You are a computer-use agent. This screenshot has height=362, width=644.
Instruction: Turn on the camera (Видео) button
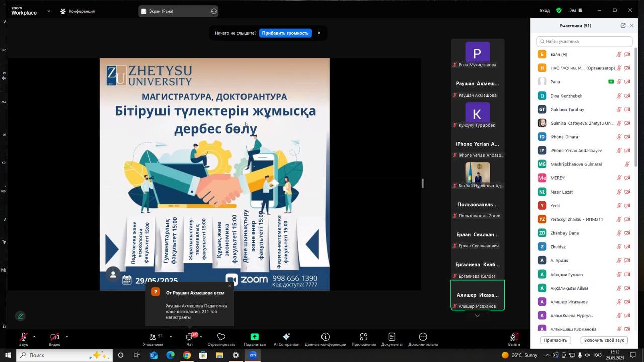coord(54,337)
